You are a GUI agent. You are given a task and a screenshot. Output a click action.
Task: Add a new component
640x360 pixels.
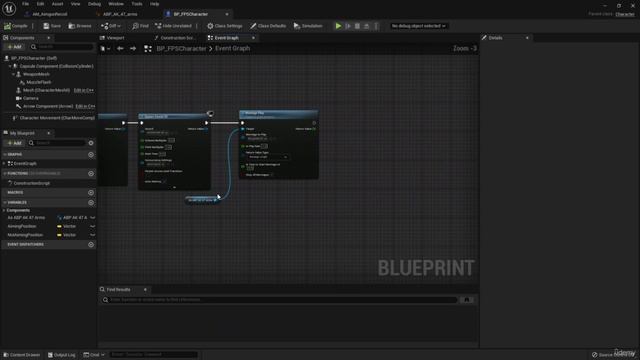[15, 47]
